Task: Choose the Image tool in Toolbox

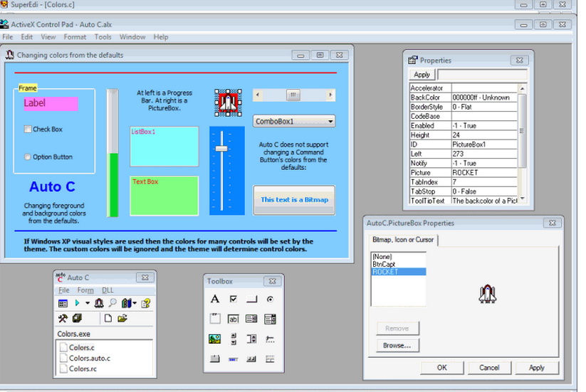Action: (215, 339)
